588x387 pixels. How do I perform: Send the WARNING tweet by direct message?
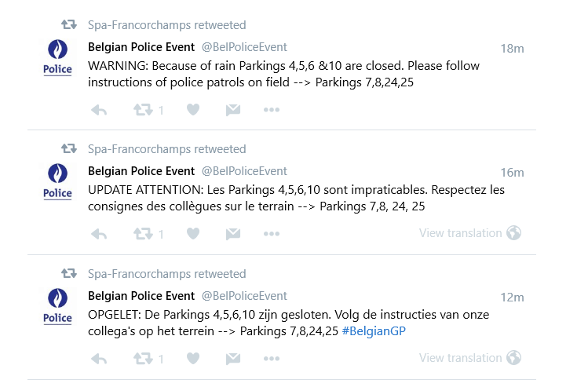coord(232,110)
